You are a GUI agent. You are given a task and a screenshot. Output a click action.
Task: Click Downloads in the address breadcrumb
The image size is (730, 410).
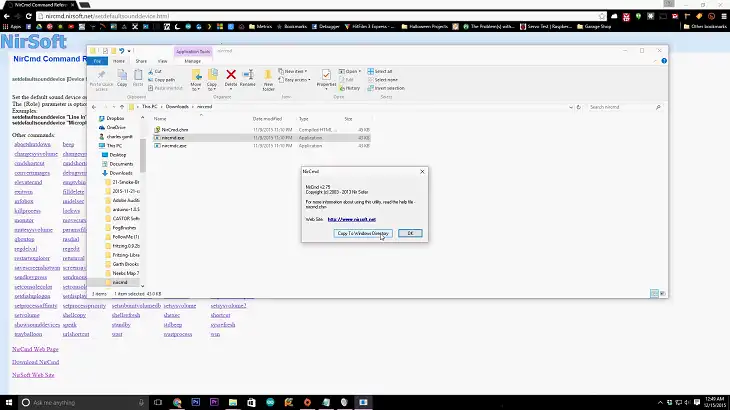(x=177, y=107)
